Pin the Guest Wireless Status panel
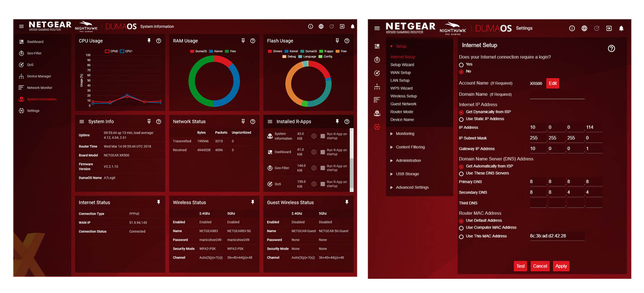Viewport: 644px width, 293px height. coord(347,202)
